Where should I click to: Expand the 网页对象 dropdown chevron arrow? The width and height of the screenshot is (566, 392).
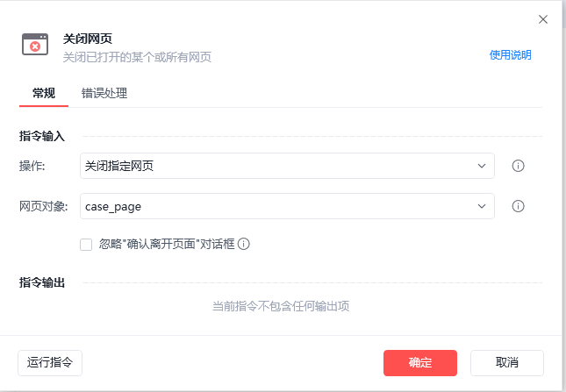click(x=482, y=206)
